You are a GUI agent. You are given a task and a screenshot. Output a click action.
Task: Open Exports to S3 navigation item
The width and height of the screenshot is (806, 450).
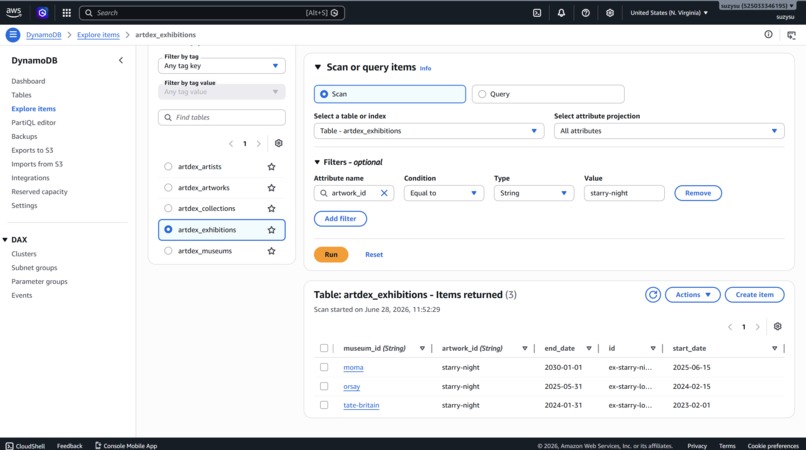(x=32, y=150)
